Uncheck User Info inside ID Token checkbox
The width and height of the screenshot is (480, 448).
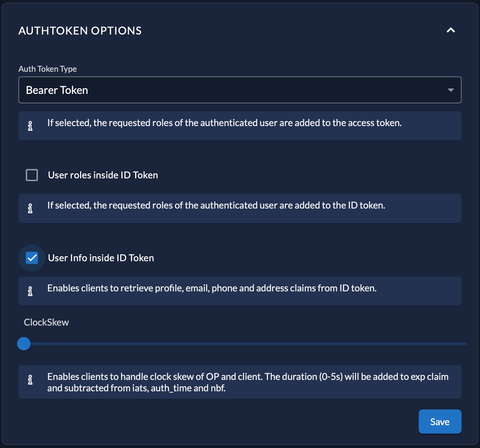click(32, 258)
